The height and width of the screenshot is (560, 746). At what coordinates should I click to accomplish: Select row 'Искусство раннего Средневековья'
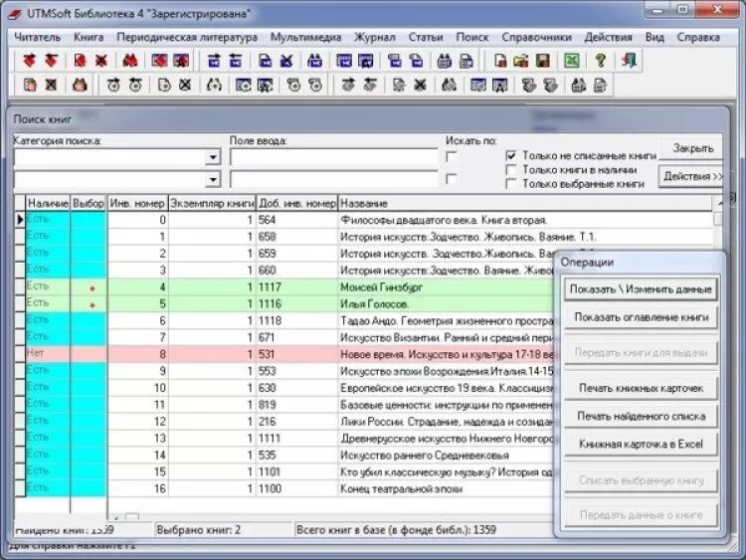tap(284, 456)
